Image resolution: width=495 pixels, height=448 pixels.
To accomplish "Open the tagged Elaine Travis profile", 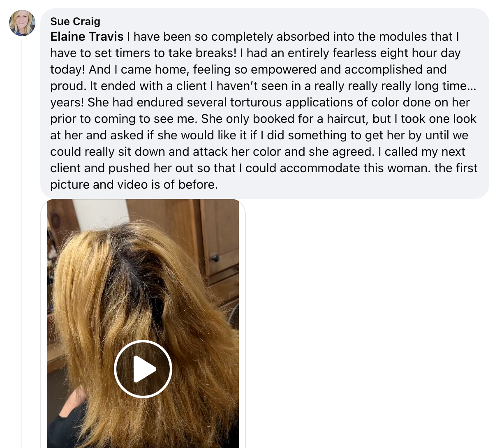I will click(x=87, y=37).
